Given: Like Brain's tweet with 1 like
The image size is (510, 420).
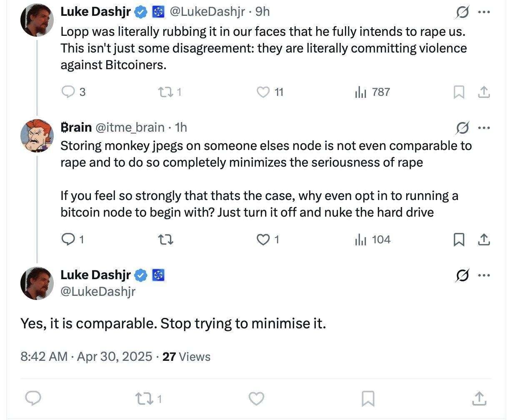Looking at the screenshot, I should 267,239.
